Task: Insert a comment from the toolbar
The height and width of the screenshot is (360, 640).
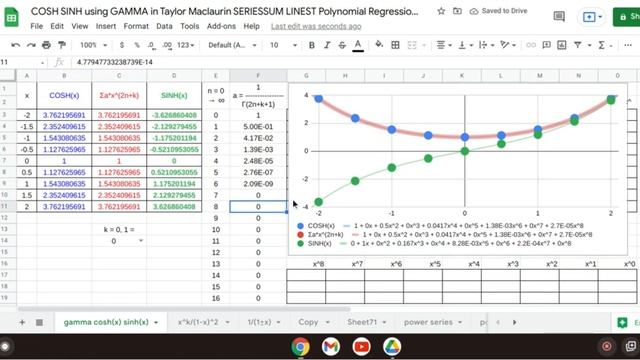Action: 546,45
